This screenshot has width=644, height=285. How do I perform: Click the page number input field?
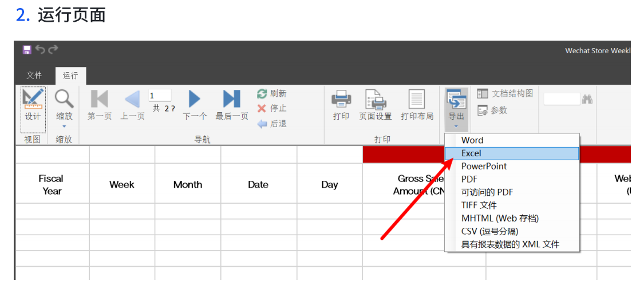coord(160,96)
